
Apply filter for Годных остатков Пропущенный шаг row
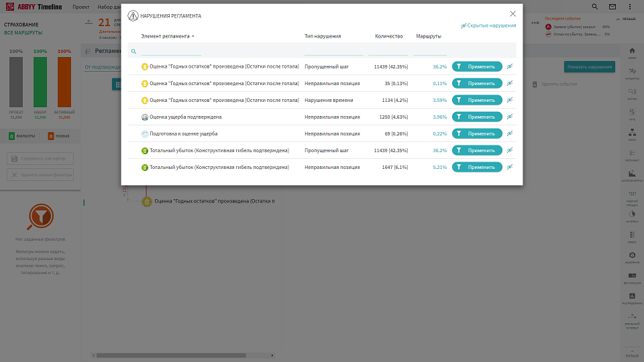pos(477,66)
